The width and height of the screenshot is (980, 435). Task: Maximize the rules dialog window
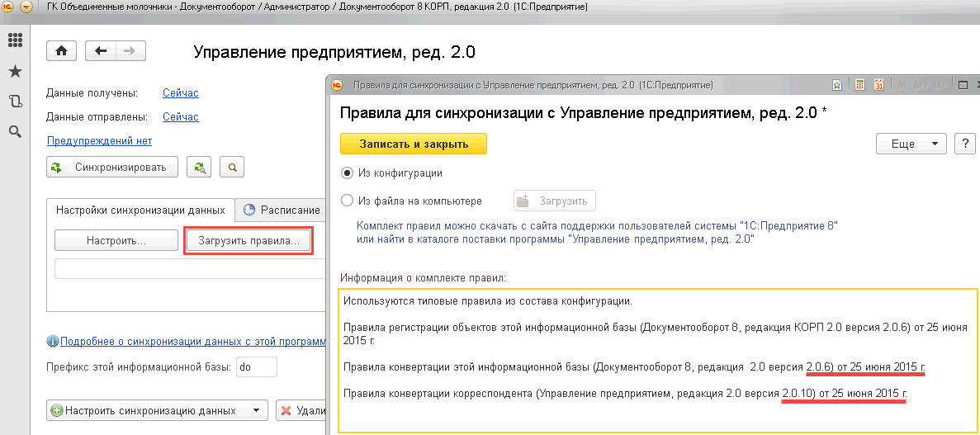[x=963, y=85]
